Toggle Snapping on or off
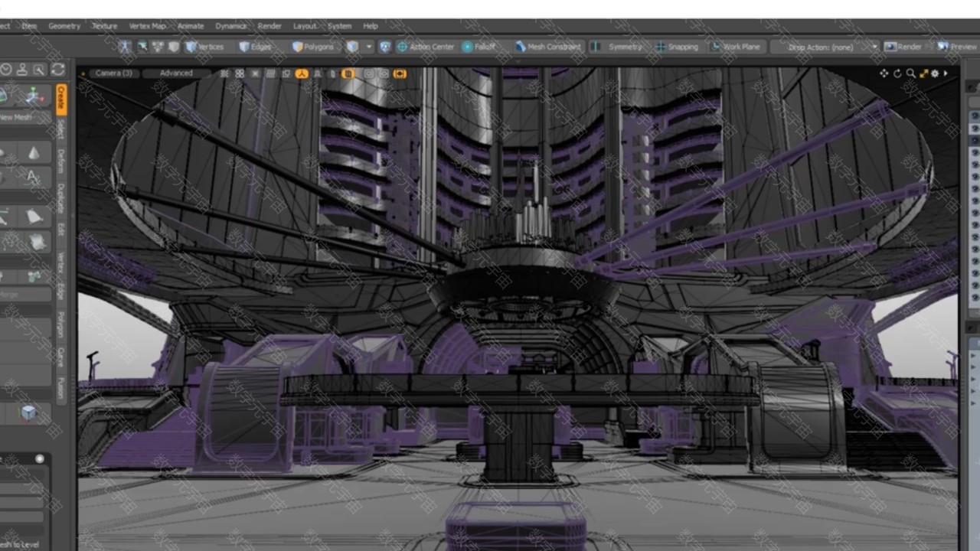 [x=677, y=47]
